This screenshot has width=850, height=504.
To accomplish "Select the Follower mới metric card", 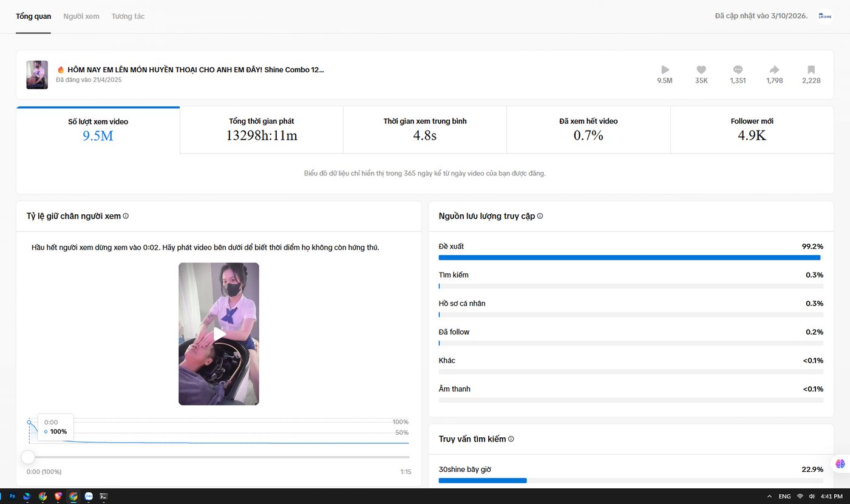I will tap(752, 130).
